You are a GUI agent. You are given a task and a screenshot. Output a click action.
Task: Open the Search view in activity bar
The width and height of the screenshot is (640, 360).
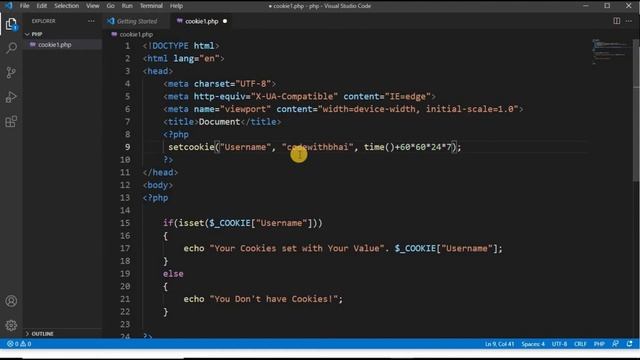(x=11, y=48)
